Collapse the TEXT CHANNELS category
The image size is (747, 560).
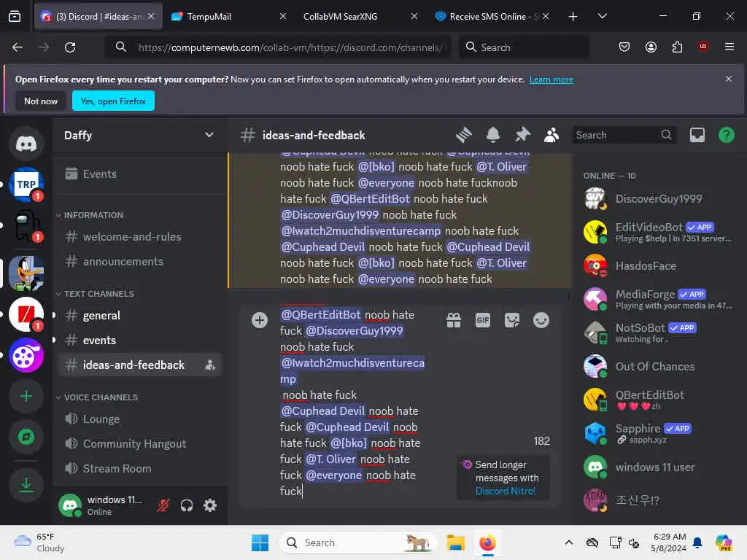pyautogui.click(x=95, y=294)
